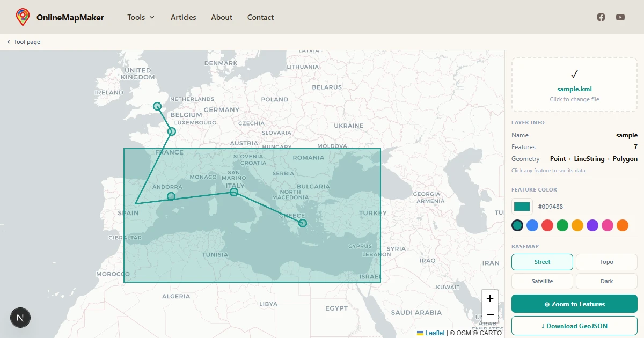Click the Geometry value Point + LineString + Polygon

(594, 159)
